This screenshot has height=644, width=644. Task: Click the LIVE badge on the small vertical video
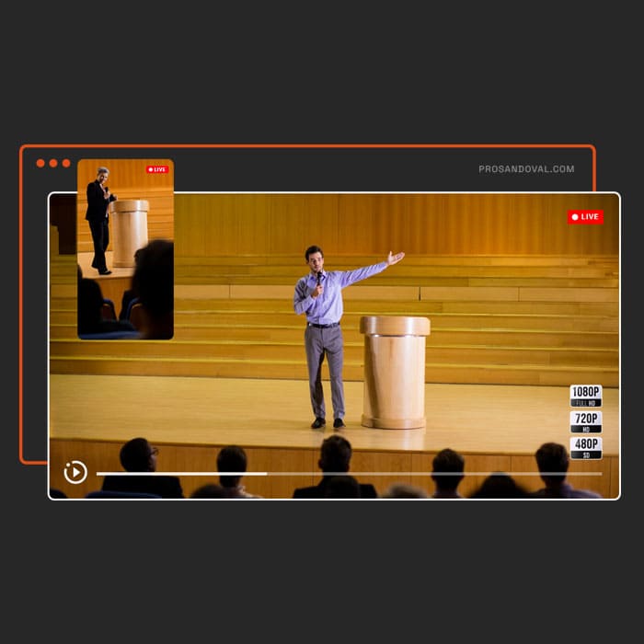tap(157, 169)
